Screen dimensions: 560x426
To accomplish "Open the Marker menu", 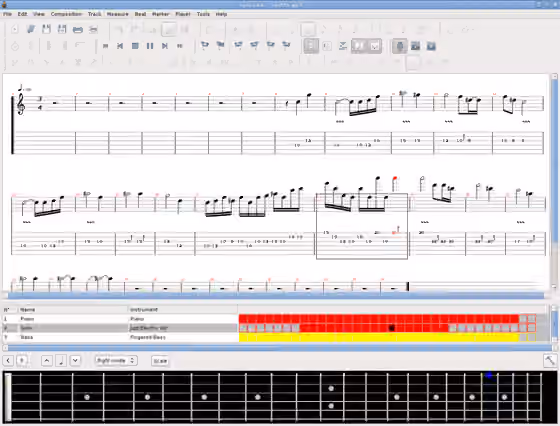I will pyautogui.click(x=161, y=14).
